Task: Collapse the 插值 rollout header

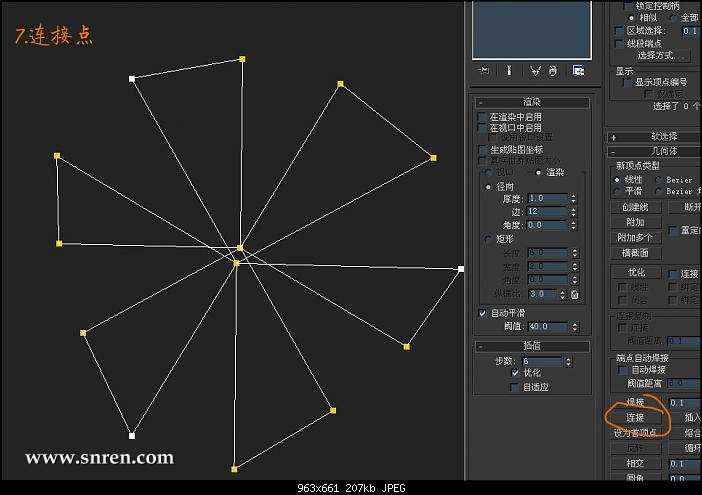Action: point(532,346)
